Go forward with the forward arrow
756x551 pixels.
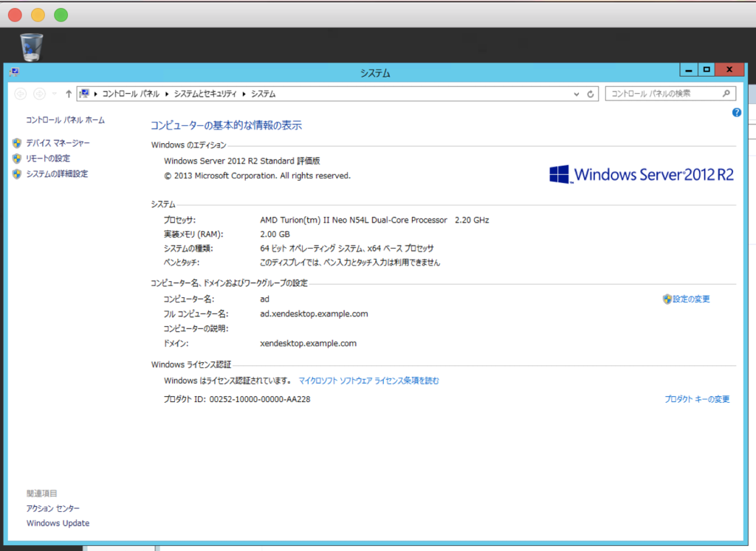click(x=40, y=94)
